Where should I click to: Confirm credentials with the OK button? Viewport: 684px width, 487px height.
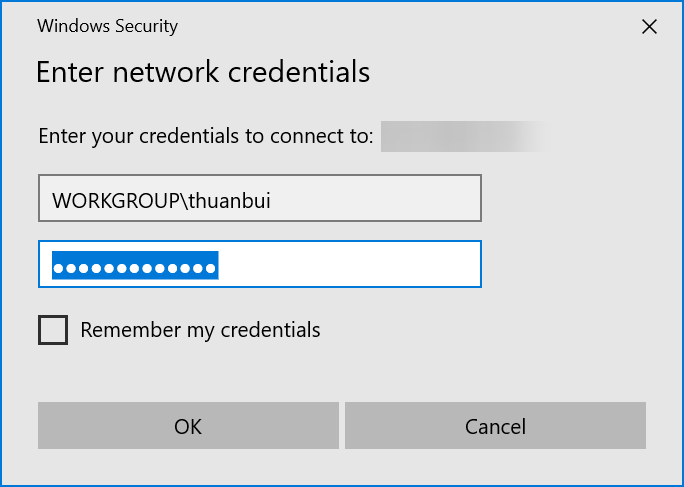point(188,426)
